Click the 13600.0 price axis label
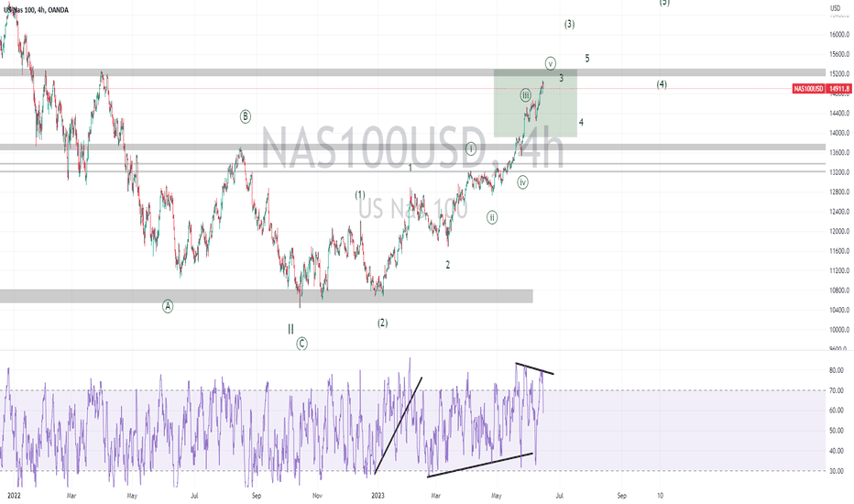Viewport: 854px width, 504px height. [x=839, y=152]
